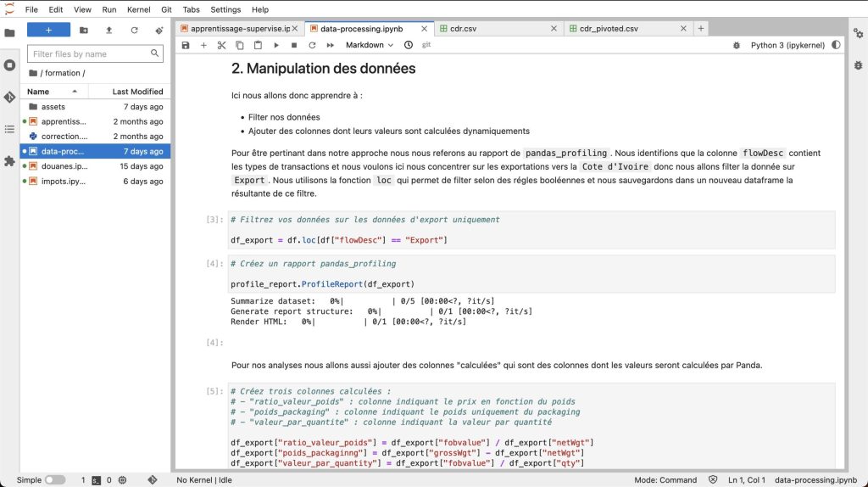The width and height of the screenshot is (868, 487).
Task: Switch to apprentissage-supervise notebook tab
Action: click(x=239, y=28)
